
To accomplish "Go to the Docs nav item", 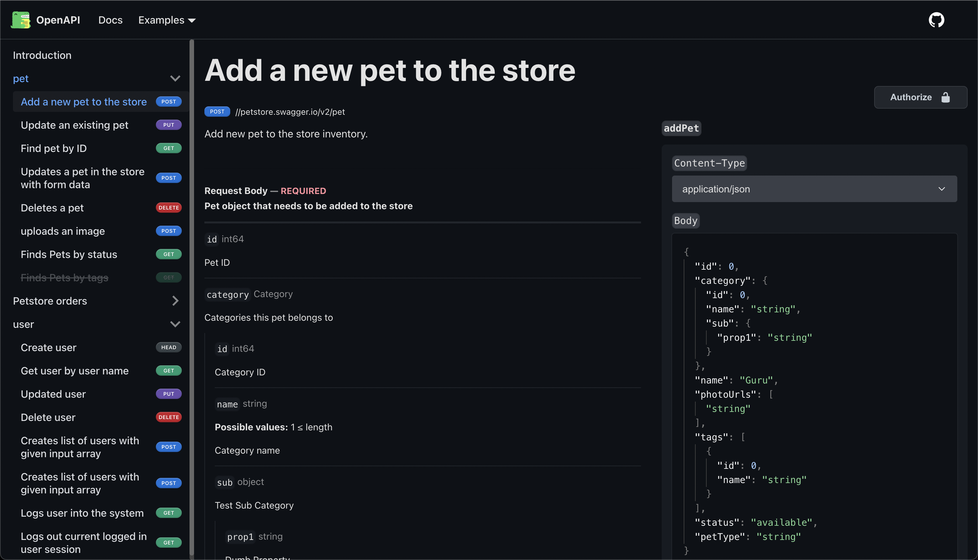I will tap(110, 20).
